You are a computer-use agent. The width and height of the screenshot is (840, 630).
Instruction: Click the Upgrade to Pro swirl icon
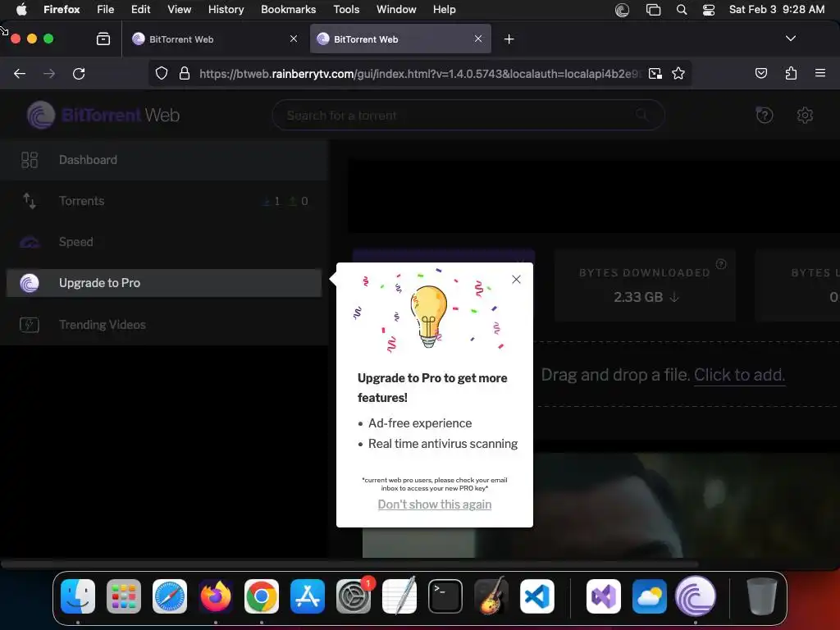pyautogui.click(x=30, y=283)
